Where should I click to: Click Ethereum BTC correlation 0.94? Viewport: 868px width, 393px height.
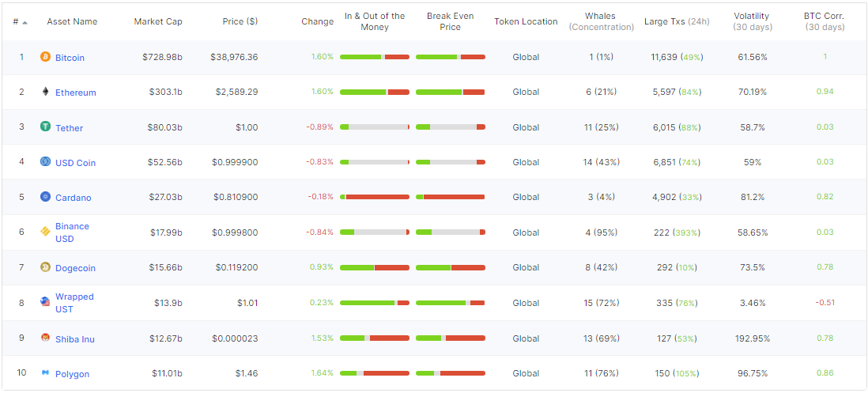[x=825, y=92]
